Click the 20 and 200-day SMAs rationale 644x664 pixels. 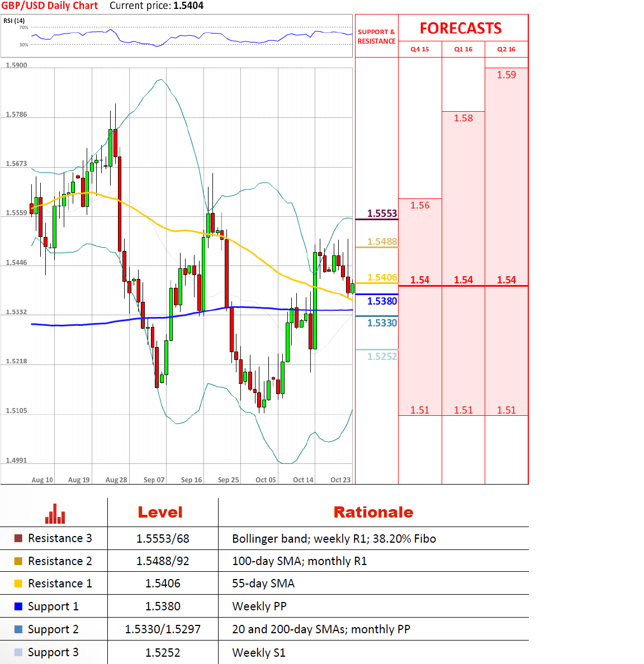click(321, 629)
